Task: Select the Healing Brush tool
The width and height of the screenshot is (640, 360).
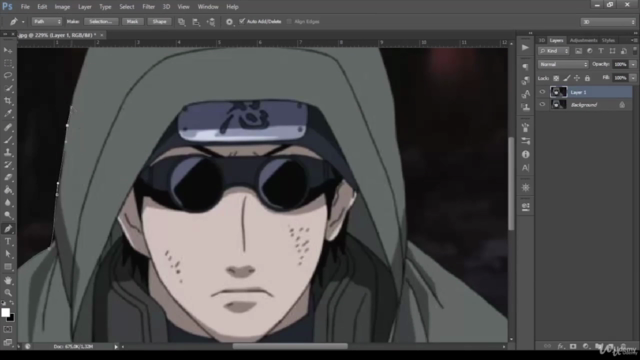Action: 8,127
